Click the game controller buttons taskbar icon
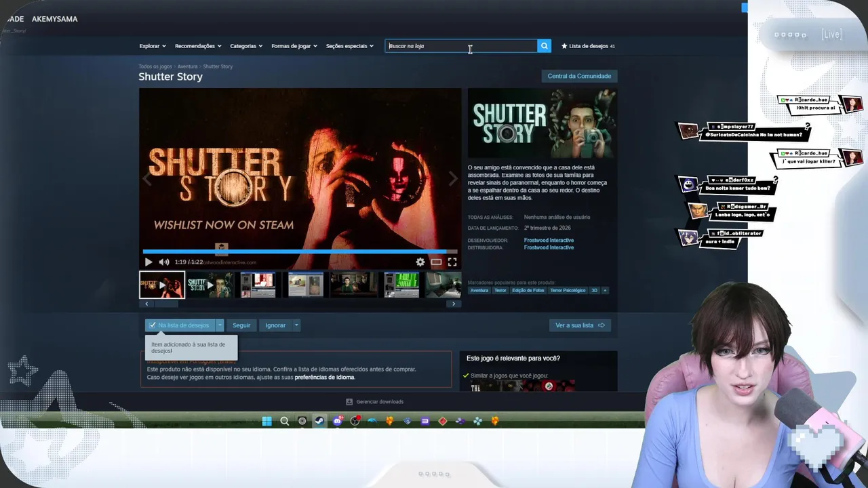This screenshot has width=868, height=488. click(x=477, y=421)
